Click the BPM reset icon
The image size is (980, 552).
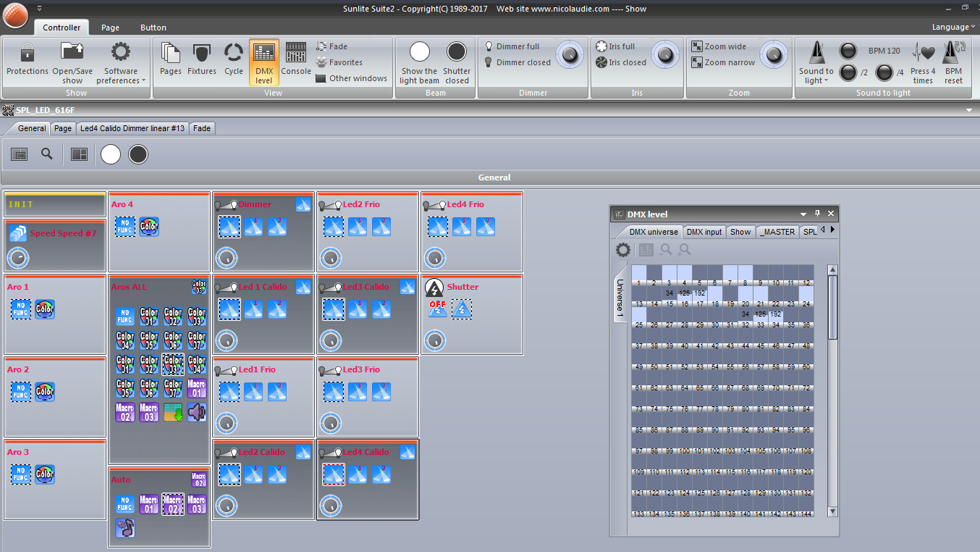coord(954,53)
